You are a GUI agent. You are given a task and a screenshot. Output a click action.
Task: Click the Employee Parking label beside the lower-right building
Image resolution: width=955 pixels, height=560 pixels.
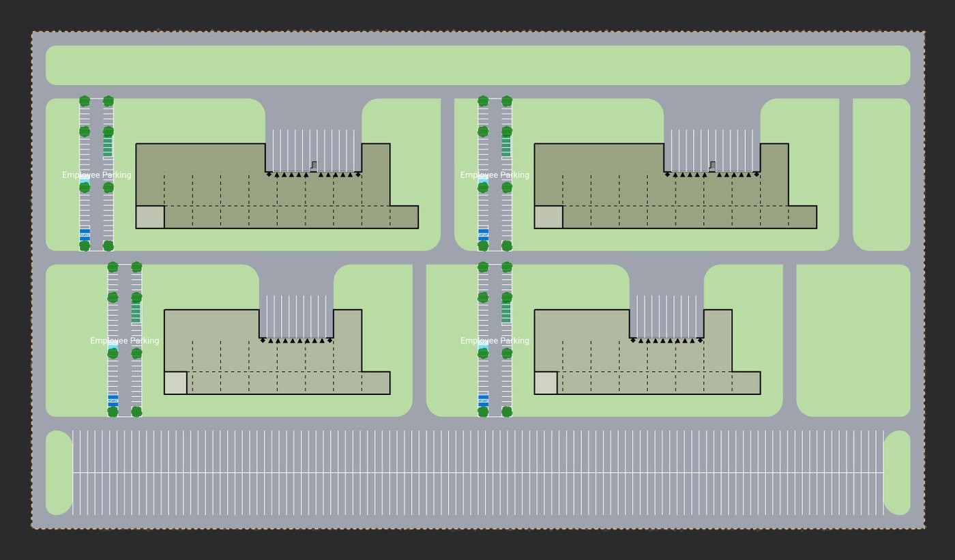coord(495,341)
